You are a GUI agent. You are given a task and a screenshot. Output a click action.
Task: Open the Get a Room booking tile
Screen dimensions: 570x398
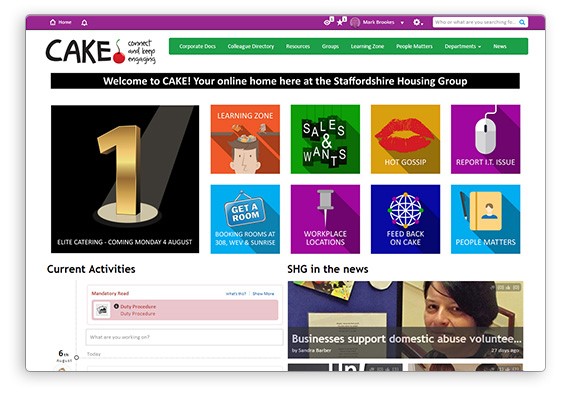(245, 219)
